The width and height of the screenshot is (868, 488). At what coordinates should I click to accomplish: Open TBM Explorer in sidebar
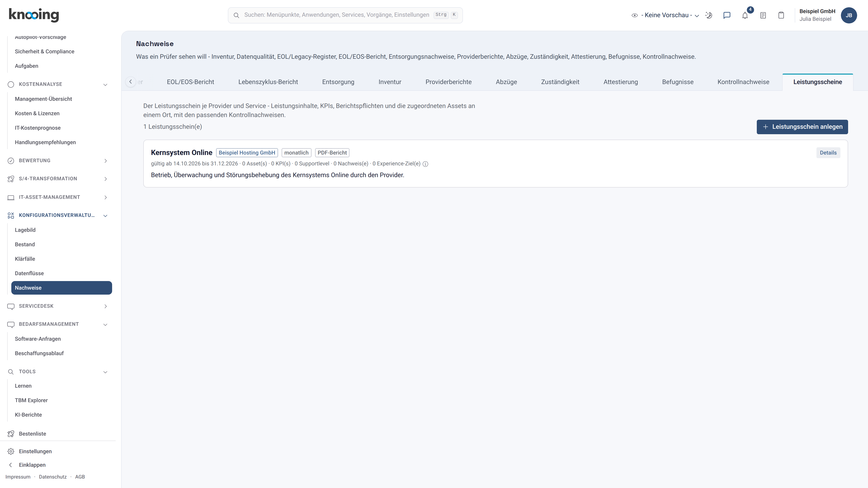pyautogui.click(x=31, y=400)
